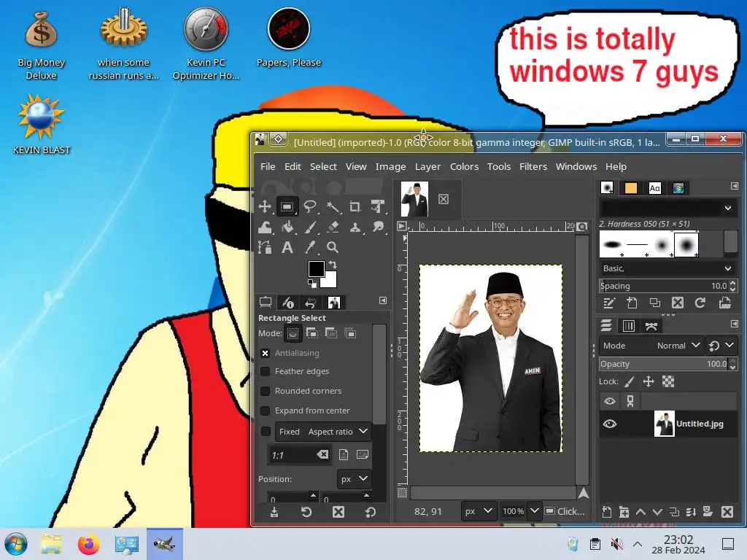Clear the 1:1 ratio field
This screenshot has width=747, height=560.
(322, 455)
